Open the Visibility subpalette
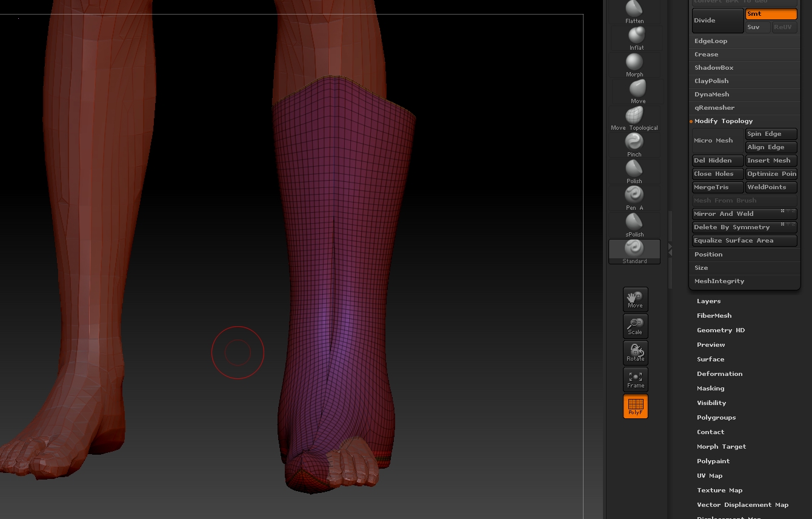Viewport: 812px width, 519px height. coord(711,403)
